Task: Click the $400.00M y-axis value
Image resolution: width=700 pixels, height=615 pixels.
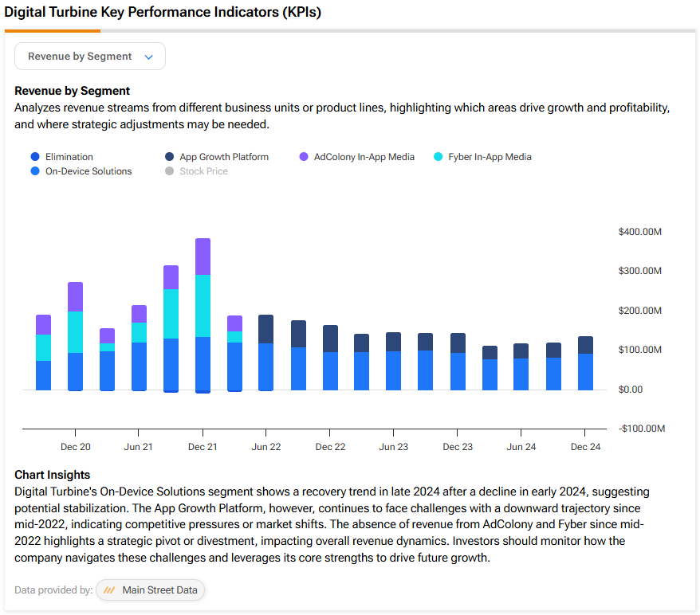Action: [640, 232]
